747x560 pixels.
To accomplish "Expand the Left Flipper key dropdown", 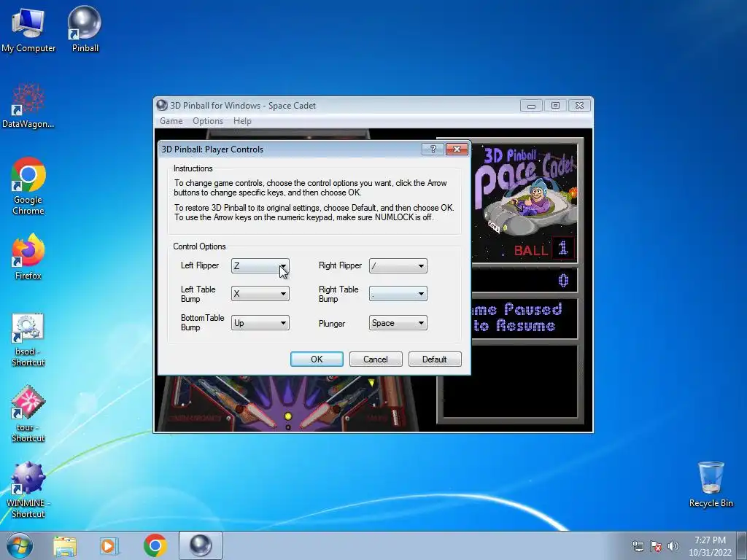I will 260,265.
